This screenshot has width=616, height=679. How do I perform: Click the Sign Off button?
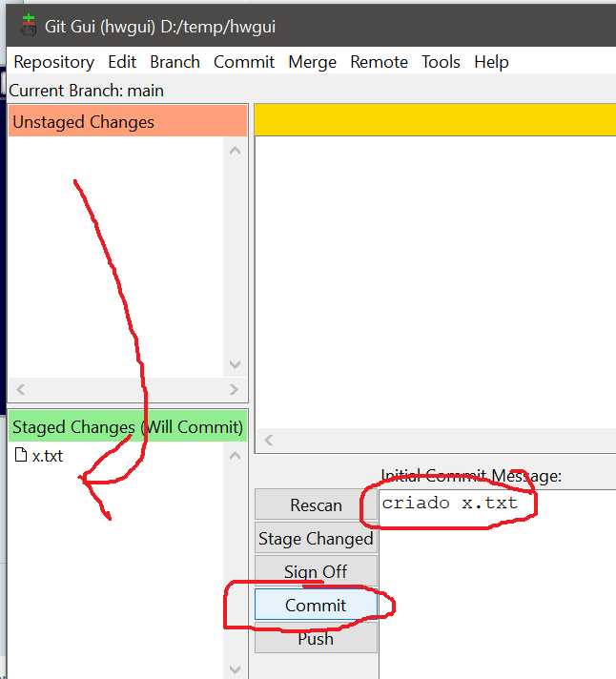click(316, 571)
